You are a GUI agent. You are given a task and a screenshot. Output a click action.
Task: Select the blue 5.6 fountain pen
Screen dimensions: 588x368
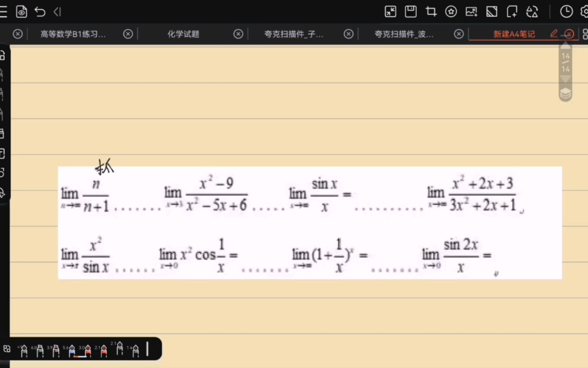coord(72,350)
